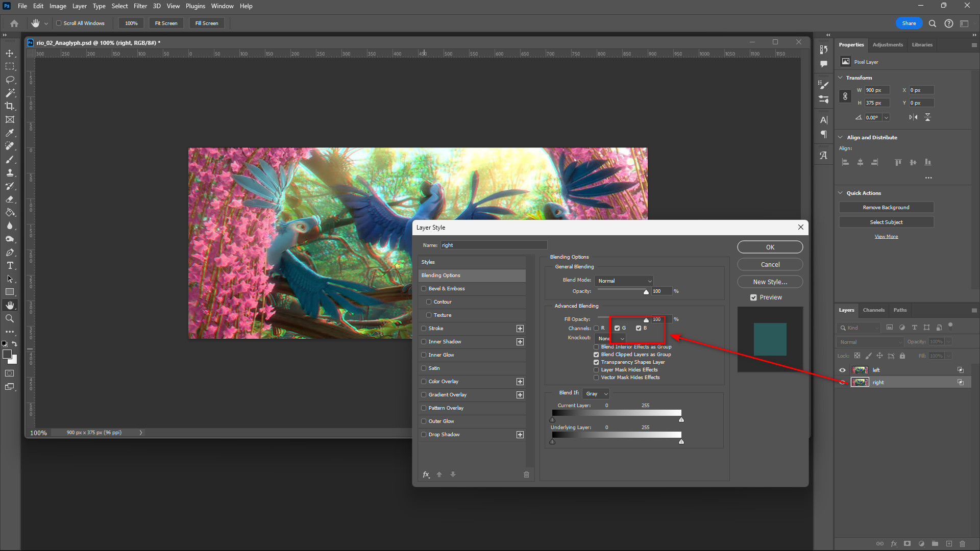
Task: Click OK in Layer Style dialog
Action: (x=770, y=247)
